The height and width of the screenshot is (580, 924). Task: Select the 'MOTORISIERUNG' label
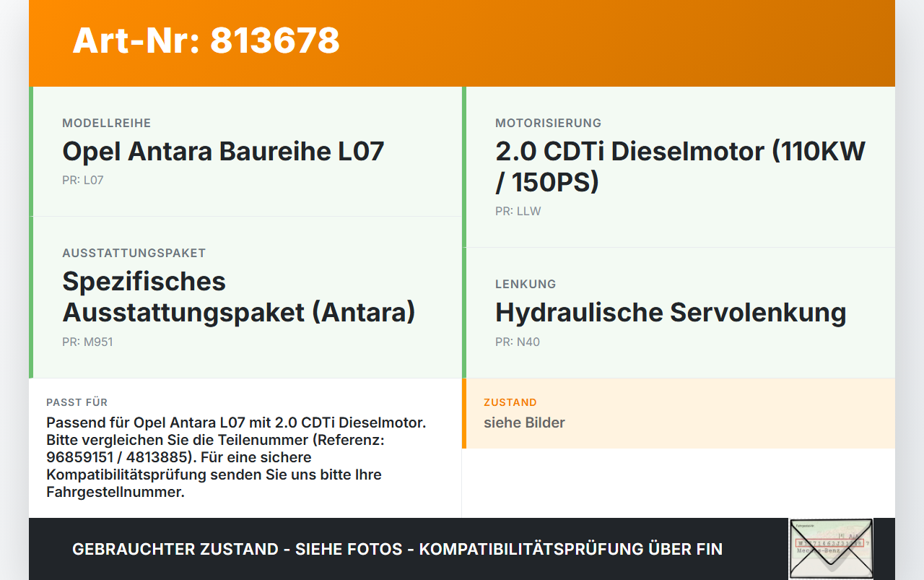click(548, 124)
